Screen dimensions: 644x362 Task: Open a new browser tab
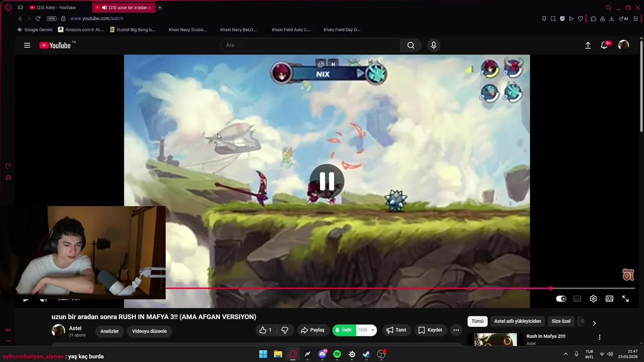pyautogui.click(x=160, y=8)
